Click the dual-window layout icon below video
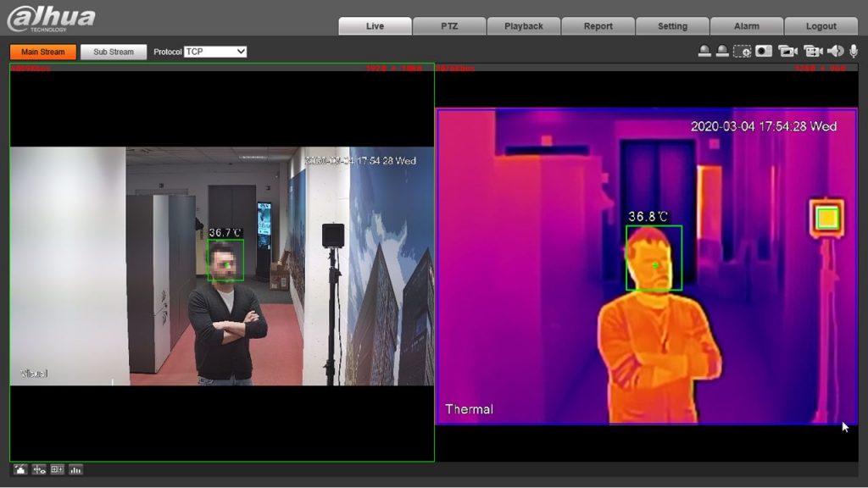This screenshot has height=488, width=868. 57,469
